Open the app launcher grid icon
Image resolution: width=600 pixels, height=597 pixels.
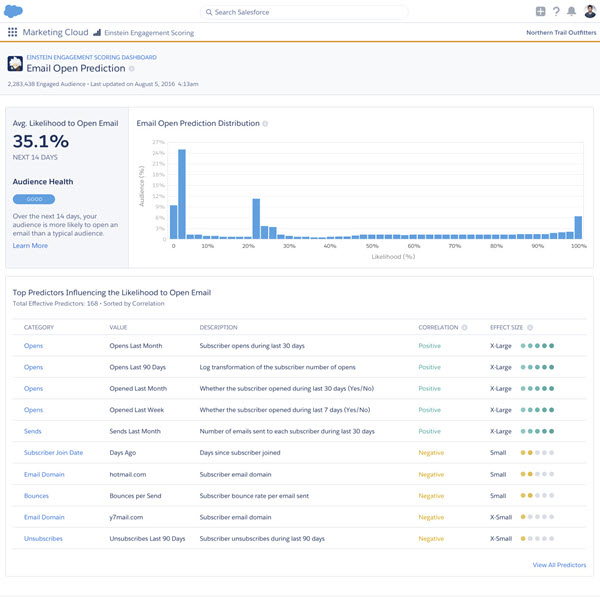[x=13, y=32]
